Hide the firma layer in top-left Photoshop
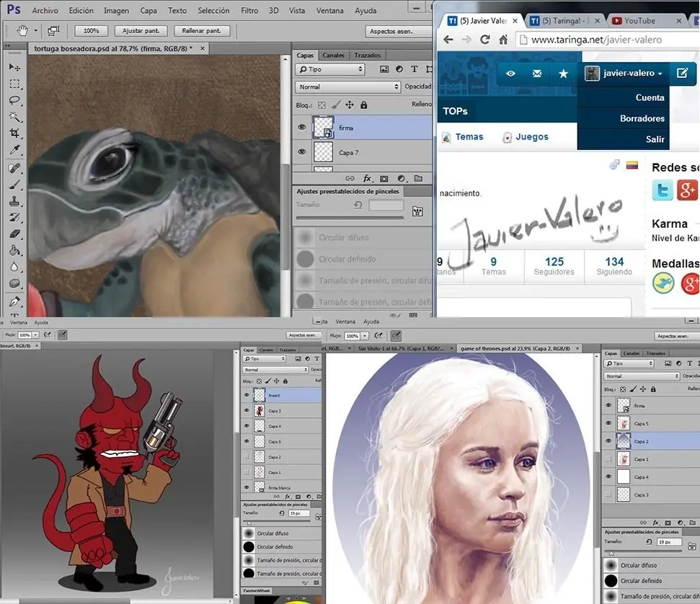 tap(302, 128)
